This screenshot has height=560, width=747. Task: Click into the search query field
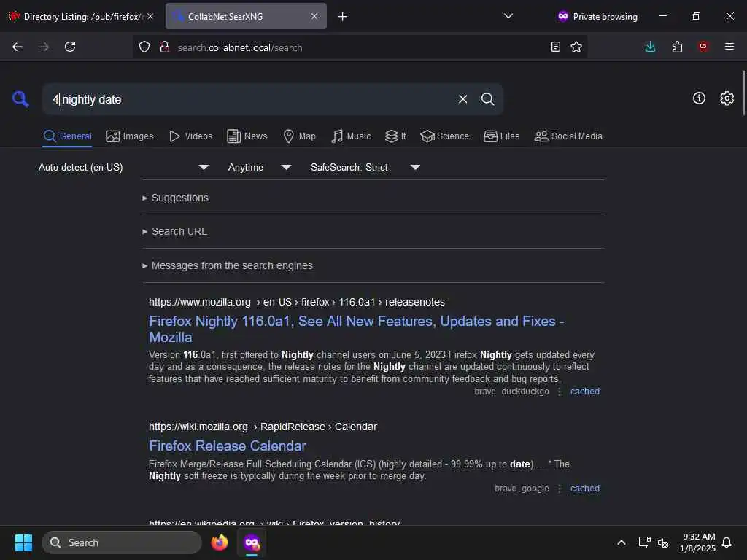(x=248, y=99)
